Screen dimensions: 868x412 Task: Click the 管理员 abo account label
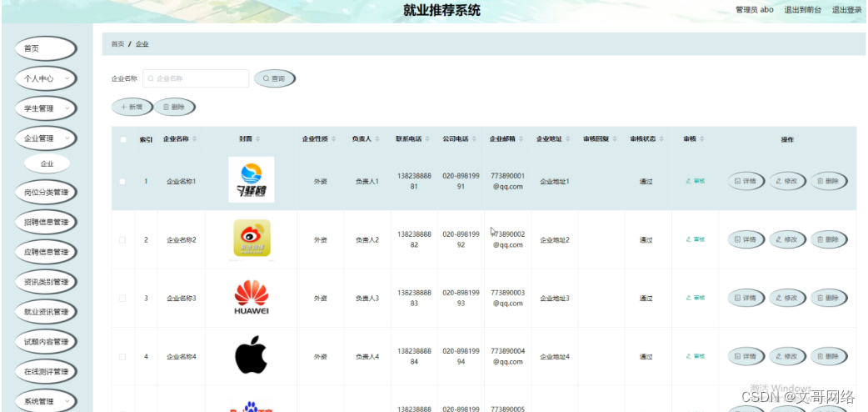click(x=755, y=10)
